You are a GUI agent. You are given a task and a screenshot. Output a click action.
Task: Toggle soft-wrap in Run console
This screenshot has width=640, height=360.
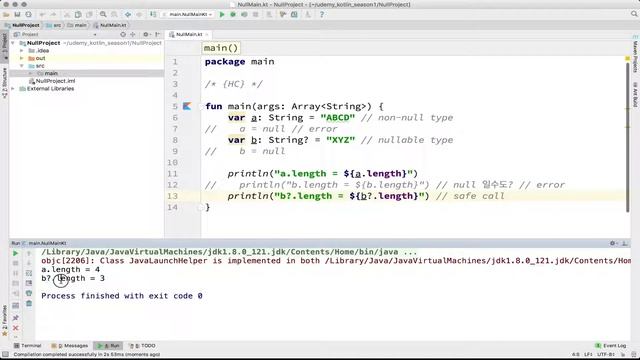click(x=29, y=273)
